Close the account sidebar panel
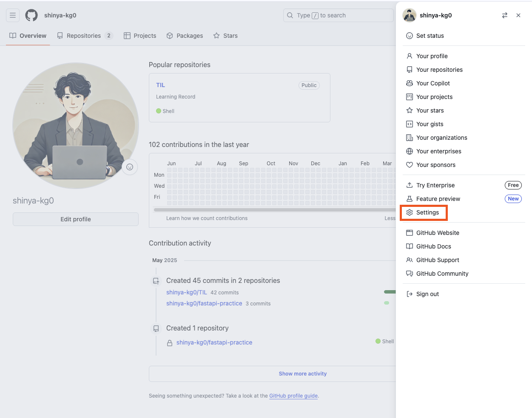The width and height of the screenshot is (532, 418). point(518,15)
